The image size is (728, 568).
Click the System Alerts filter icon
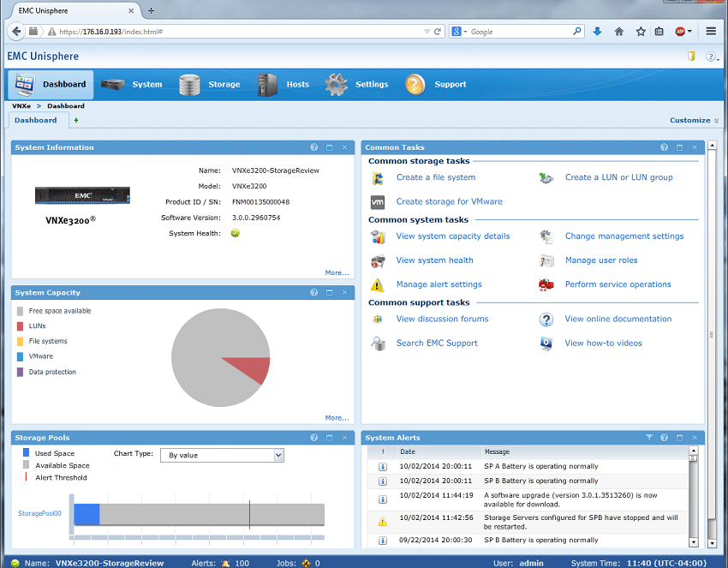[x=649, y=438]
